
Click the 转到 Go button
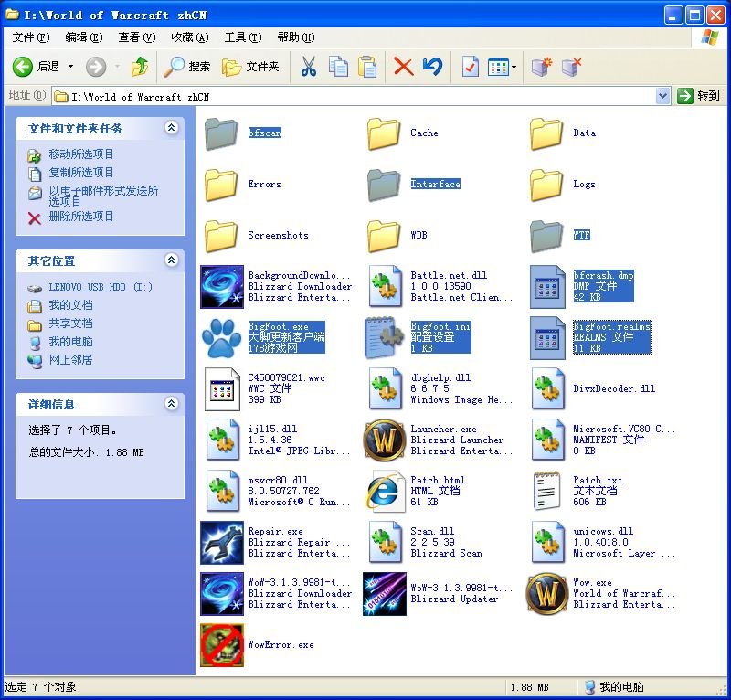point(699,96)
